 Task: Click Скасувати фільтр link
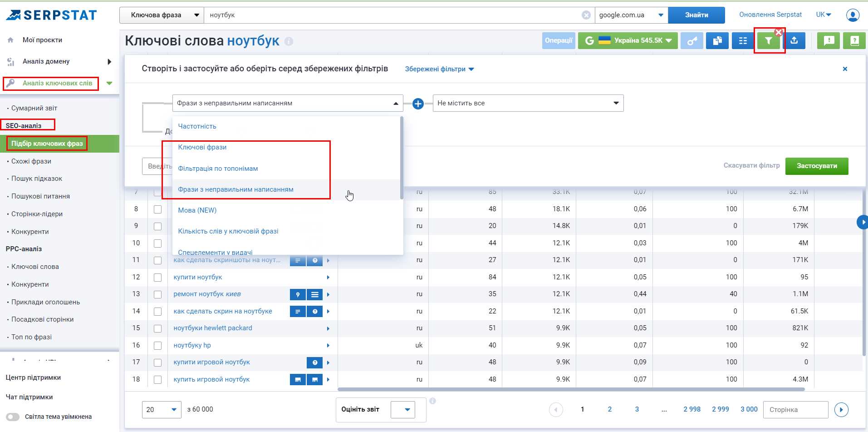click(751, 165)
